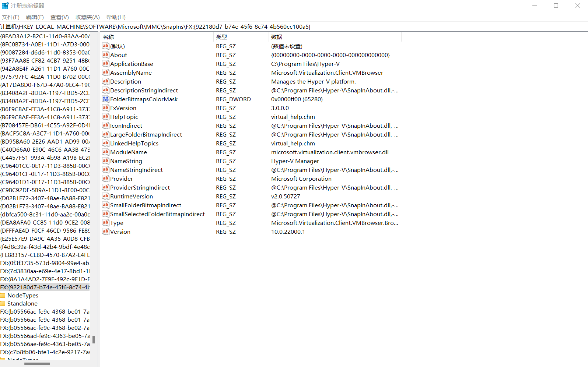This screenshot has height=367, width=588.
Task: Click the string icon beside ApplicationBase
Action: [x=106, y=64]
